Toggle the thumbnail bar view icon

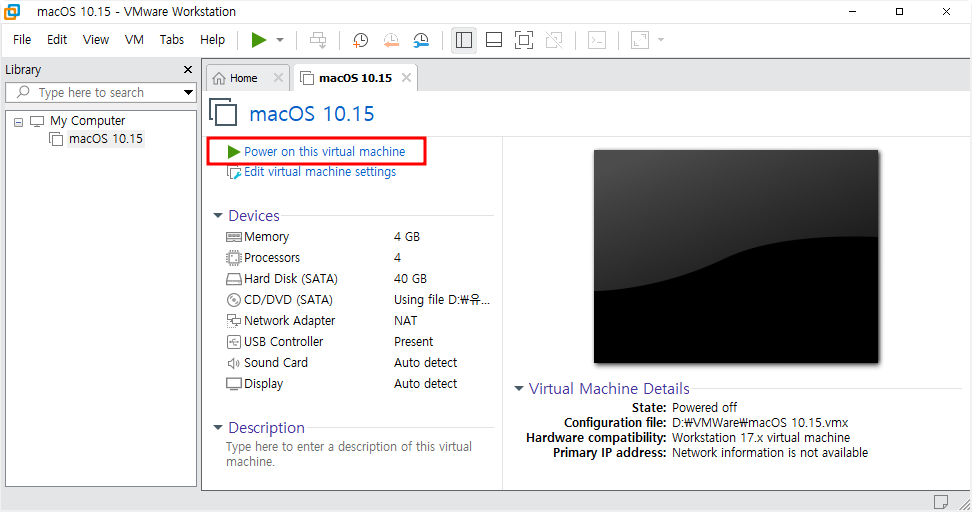(x=494, y=40)
